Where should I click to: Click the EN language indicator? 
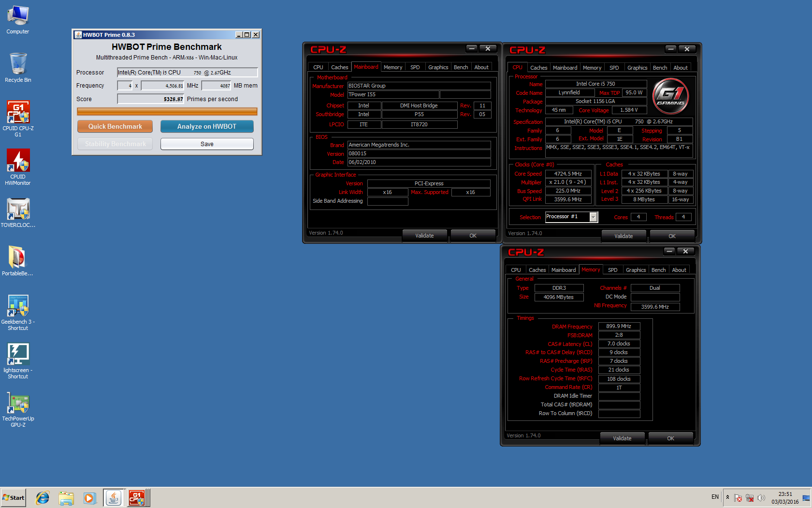tap(715, 497)
